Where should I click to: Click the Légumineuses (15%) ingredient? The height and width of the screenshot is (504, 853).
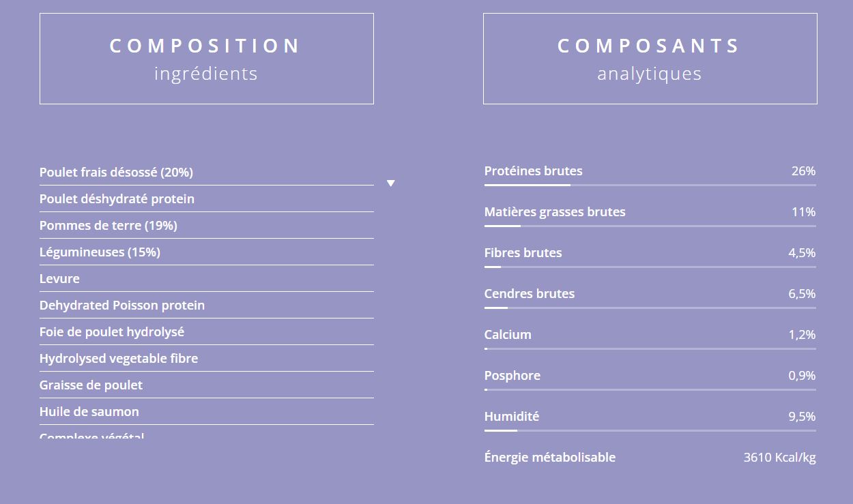click(x=100, y=252)
